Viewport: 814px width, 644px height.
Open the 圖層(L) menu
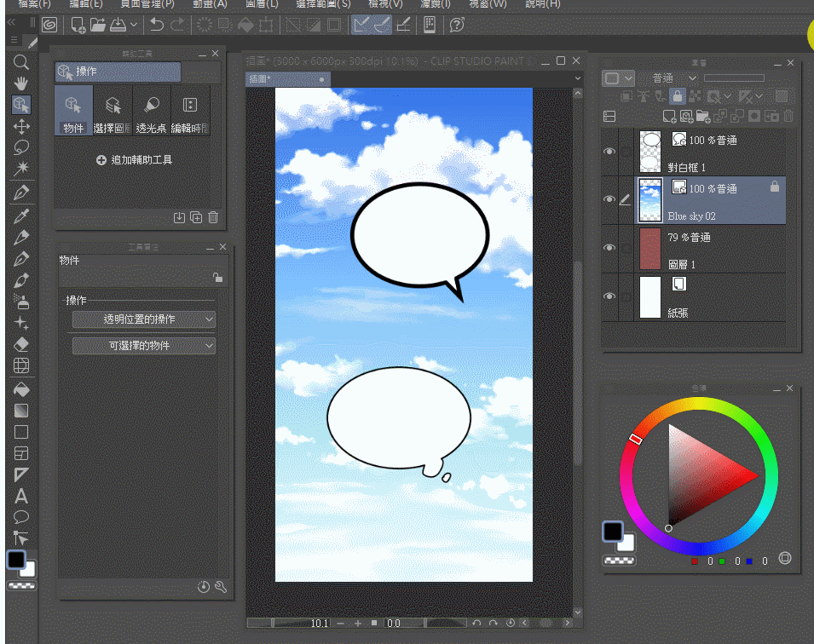tap(262, 4)
